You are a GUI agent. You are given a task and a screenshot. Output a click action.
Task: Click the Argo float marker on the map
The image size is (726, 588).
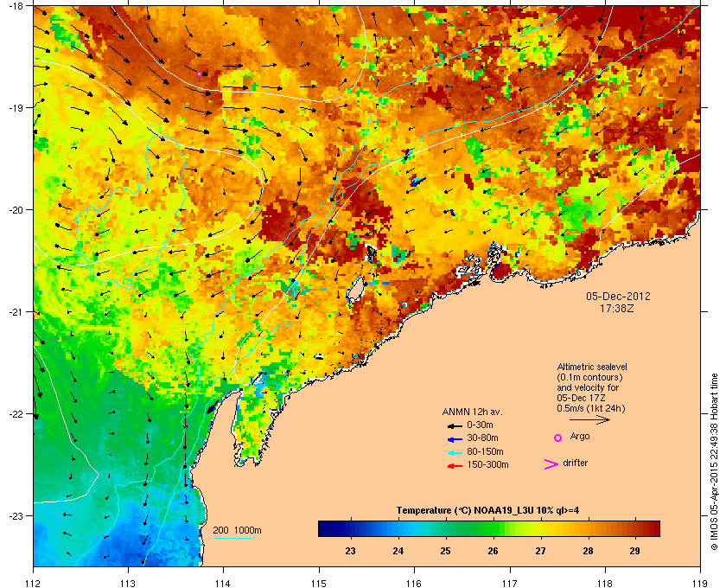point(200,73)
